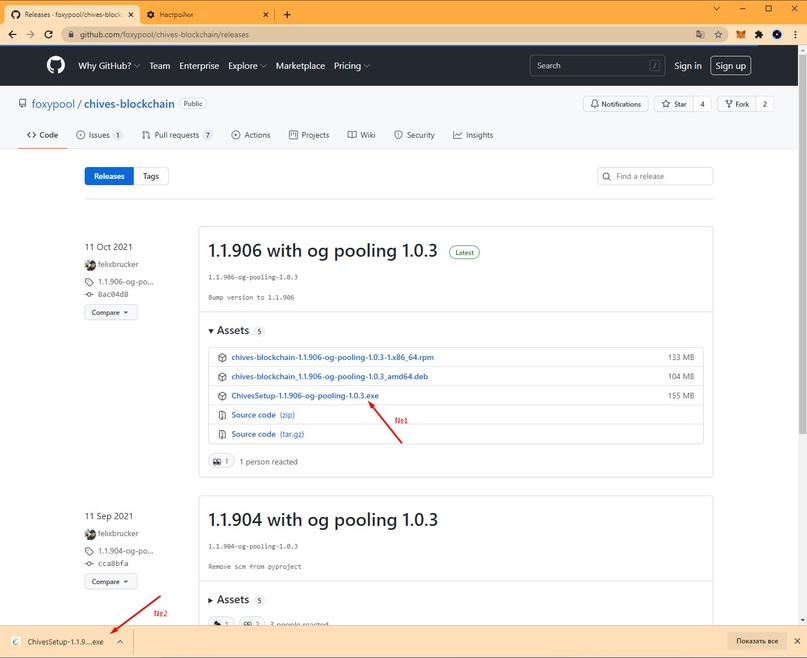The width and height of the screenshot is (807, 658).
Task: Click the eyes emoji reaction with count 1
Action: [x=221, y=461]
